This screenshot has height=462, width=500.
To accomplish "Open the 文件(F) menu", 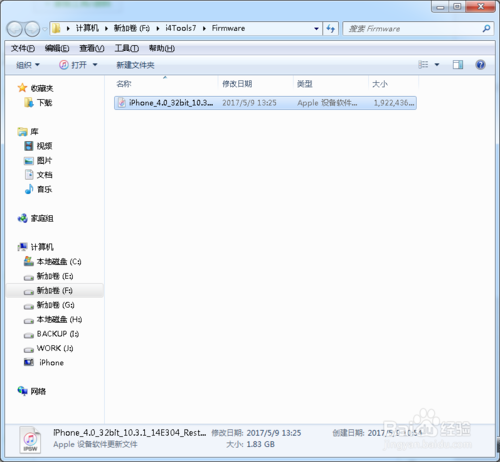I will click(23, 48).
